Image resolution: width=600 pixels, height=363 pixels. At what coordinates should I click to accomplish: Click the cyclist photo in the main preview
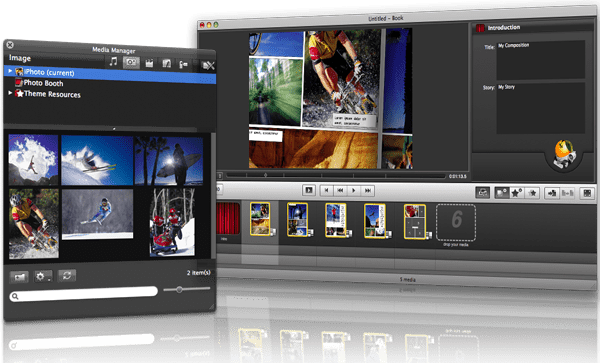pos(342,78)
